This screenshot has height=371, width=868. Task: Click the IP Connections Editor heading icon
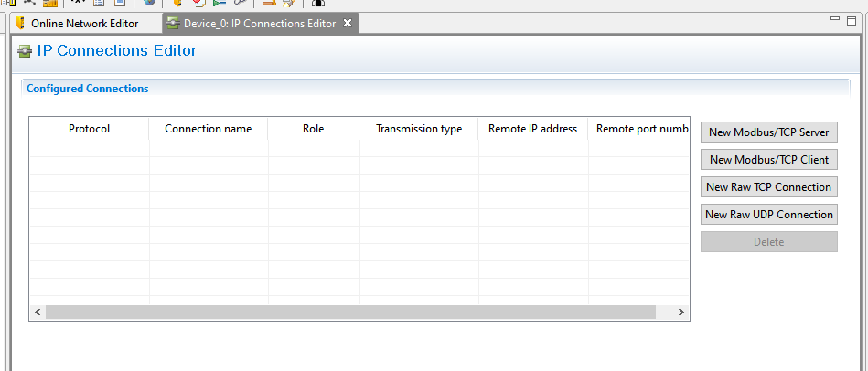25,51
